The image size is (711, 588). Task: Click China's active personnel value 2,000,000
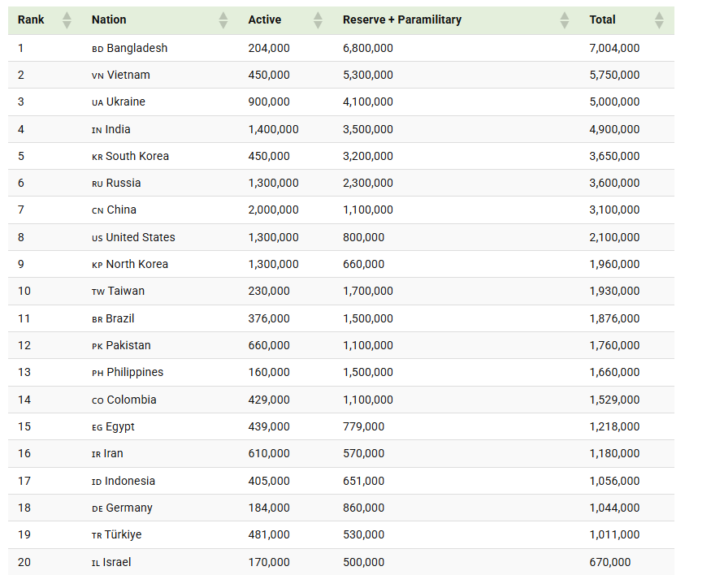click(x=273, y=210)
